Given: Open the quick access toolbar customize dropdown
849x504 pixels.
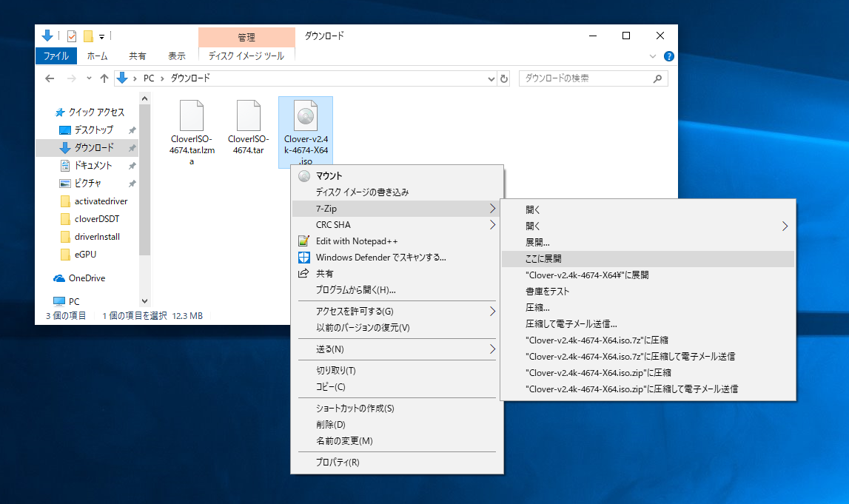Looking at the screenshot, I should 101,37.
